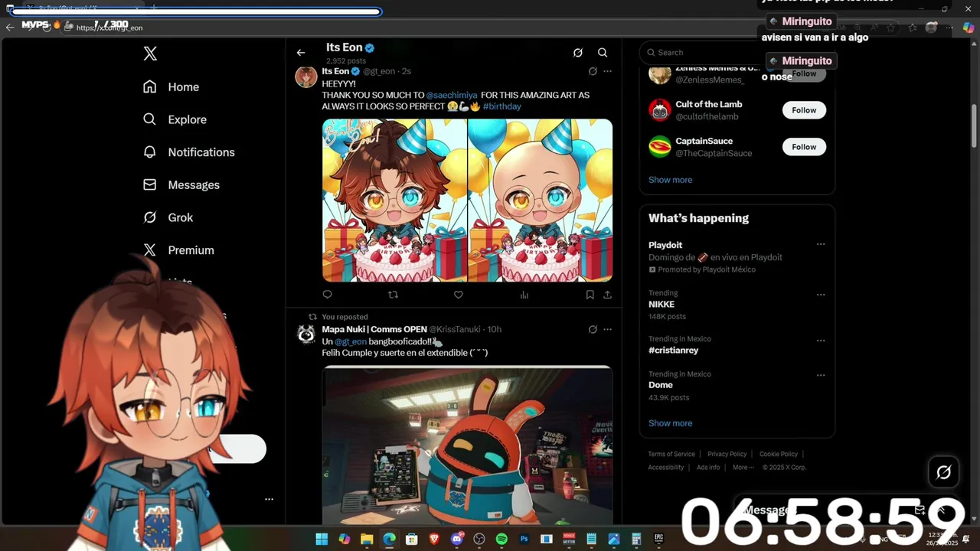This screenshot has width=980, height=551.
Task: Open Photoshop in taskbar
Action: coord(524,540)
